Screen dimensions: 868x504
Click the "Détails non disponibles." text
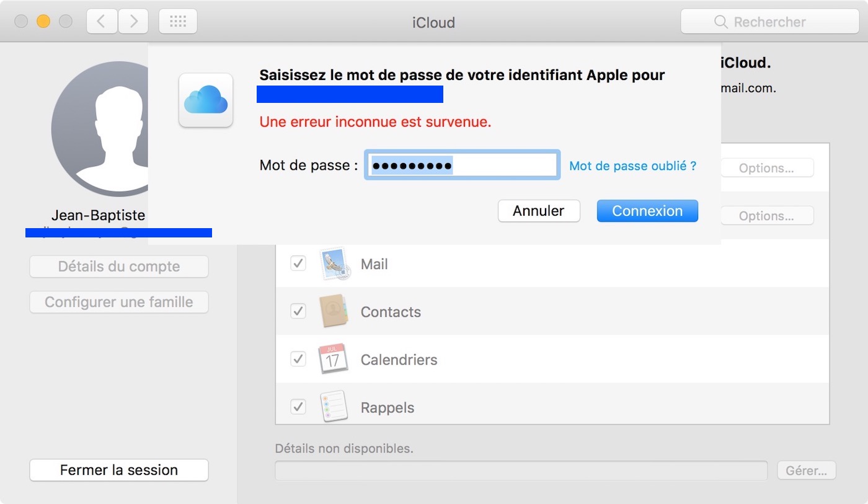[344, 448]
